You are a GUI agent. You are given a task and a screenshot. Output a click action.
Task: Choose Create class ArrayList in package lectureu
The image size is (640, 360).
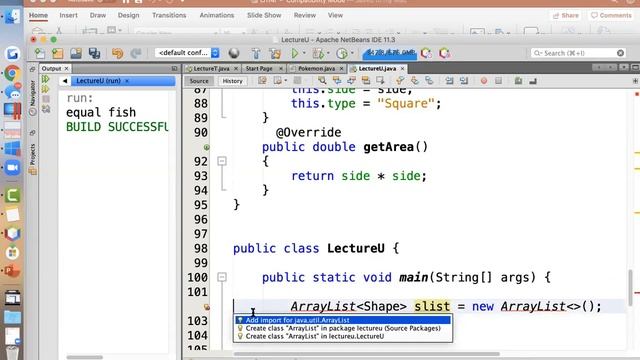click(x=343, y=328)
